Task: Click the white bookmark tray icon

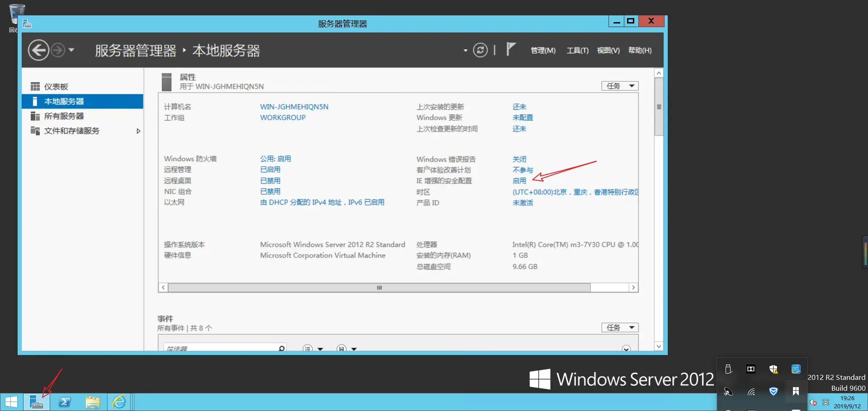Action: 796,392
